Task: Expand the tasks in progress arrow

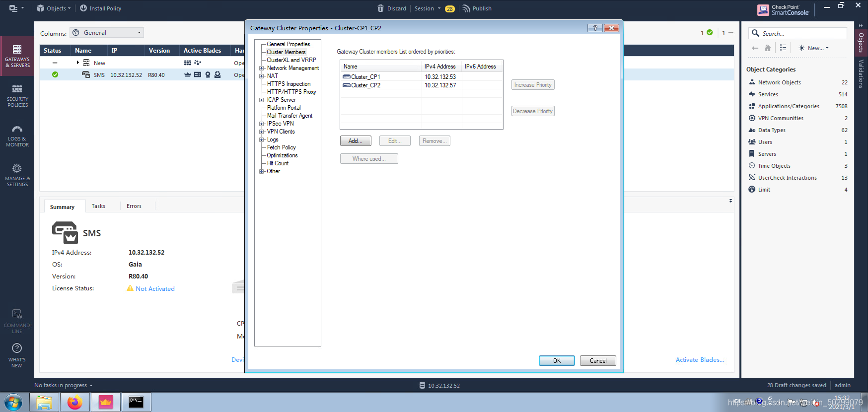Action: pyautogui.click(x=91, y=386)
